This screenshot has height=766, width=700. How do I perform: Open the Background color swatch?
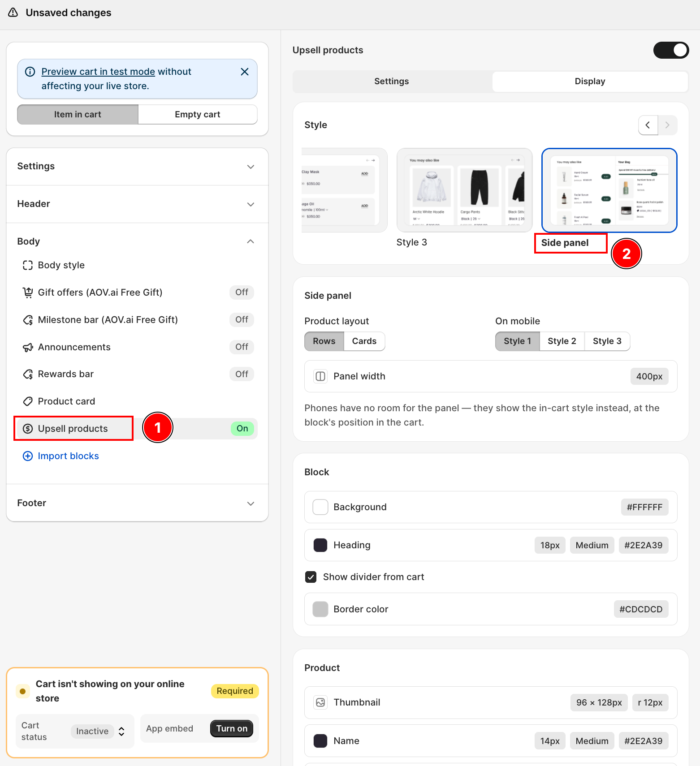(x=320, y=507)
